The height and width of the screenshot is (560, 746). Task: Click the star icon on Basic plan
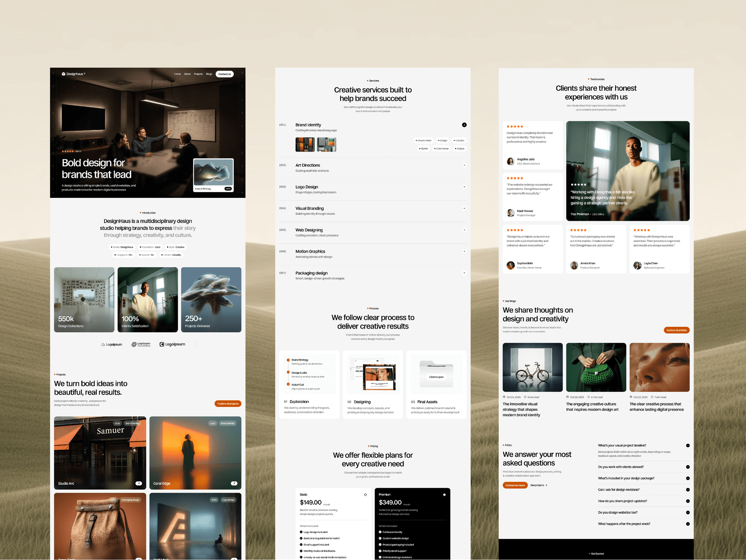pyautogui.click(x=365, y=495)
